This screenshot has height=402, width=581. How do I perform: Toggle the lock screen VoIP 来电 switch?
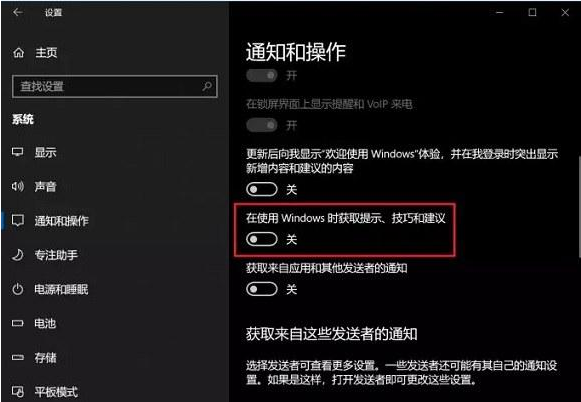click(x=262, y=125)
